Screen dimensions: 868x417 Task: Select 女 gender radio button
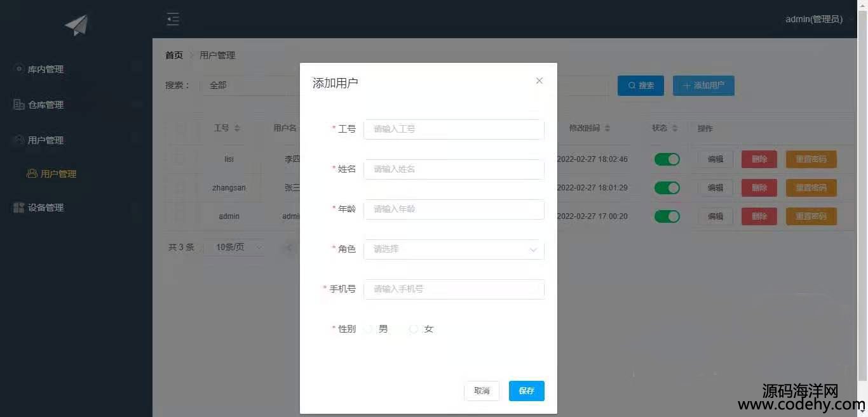(x=414, y=329)
